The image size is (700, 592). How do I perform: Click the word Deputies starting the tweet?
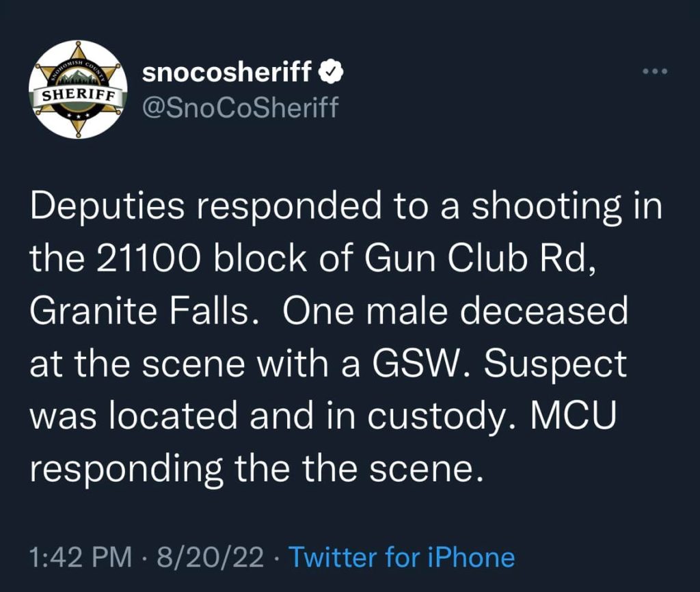coord(107,208)
